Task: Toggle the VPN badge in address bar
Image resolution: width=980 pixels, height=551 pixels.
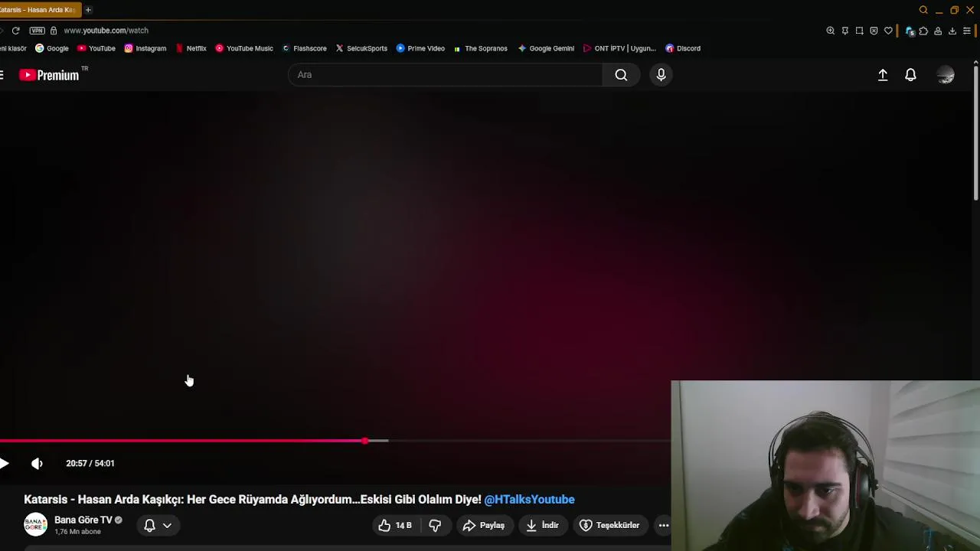Action: 37,31
